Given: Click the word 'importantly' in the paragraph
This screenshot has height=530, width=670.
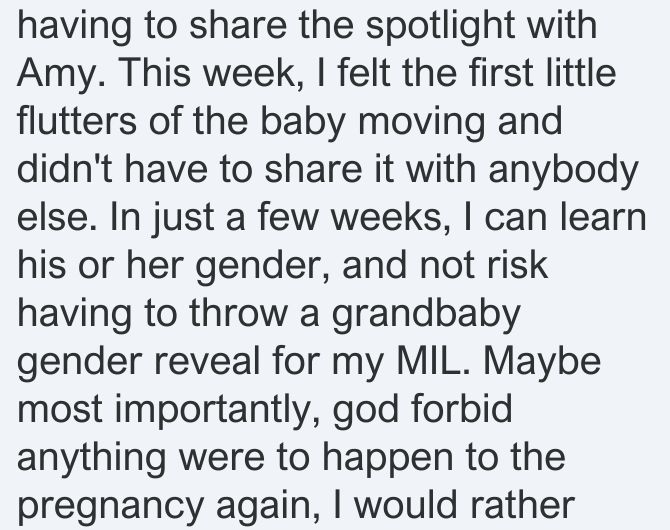Looking at the screenshot, I should 213,411.
